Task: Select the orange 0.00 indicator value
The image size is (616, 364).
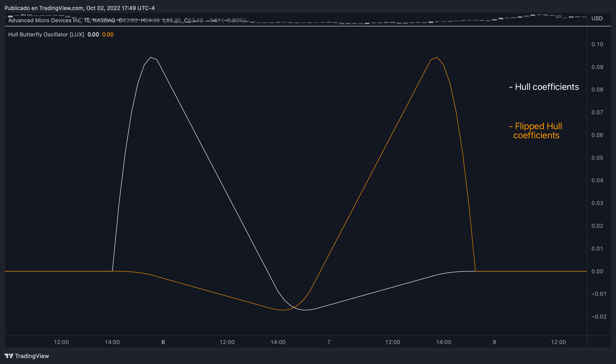Action: [x=108, y=35]
